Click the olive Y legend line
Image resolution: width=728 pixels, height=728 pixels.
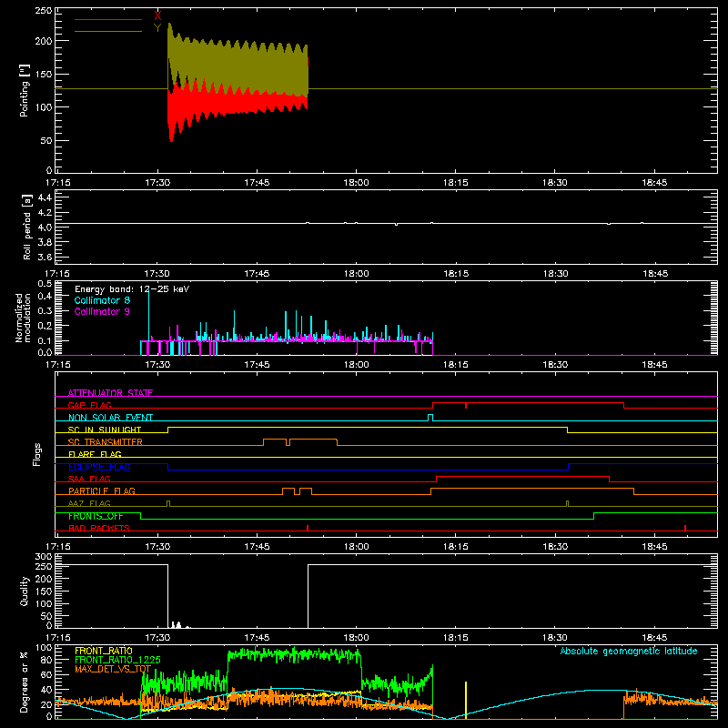click(x=108, y=31)
